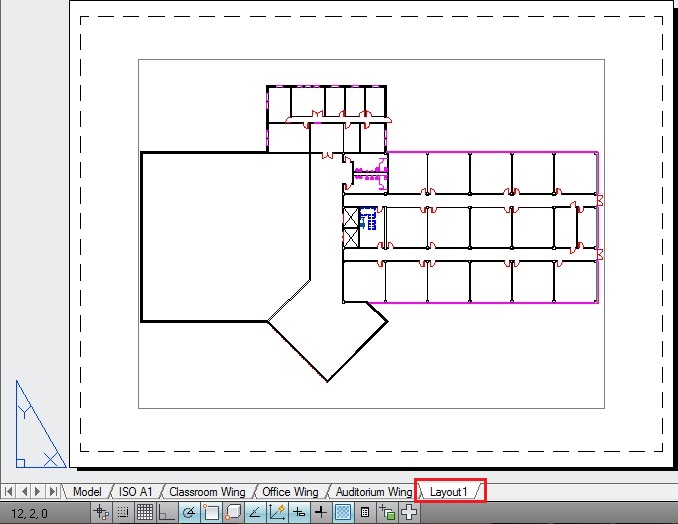Screen dimensions: 678x524
Task: Toggle Infer Constraints in status bar
Action: click(102, 513)
